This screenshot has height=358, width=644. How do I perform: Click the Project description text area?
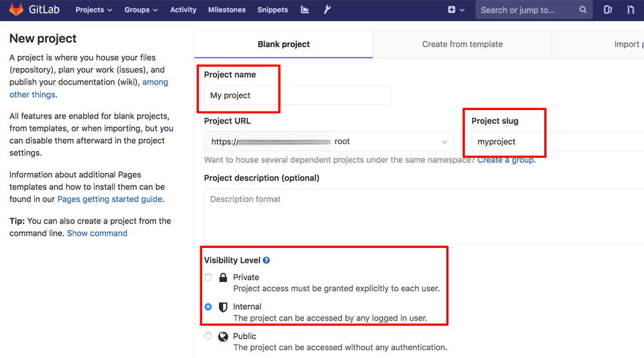[419, 216]
